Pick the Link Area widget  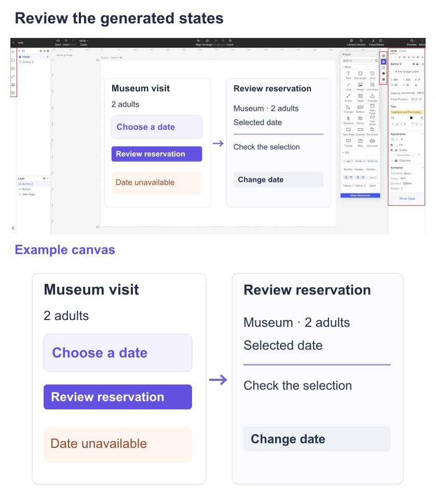(373, 86)
